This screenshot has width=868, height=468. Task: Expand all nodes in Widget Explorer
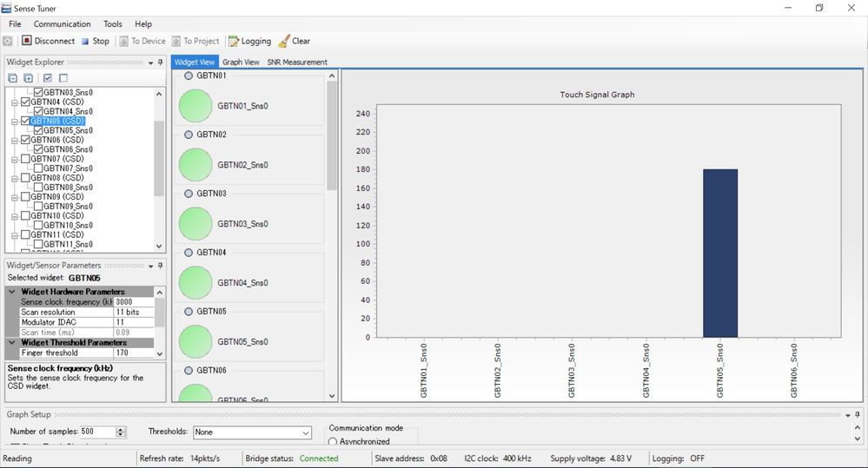tap(29, 78)
